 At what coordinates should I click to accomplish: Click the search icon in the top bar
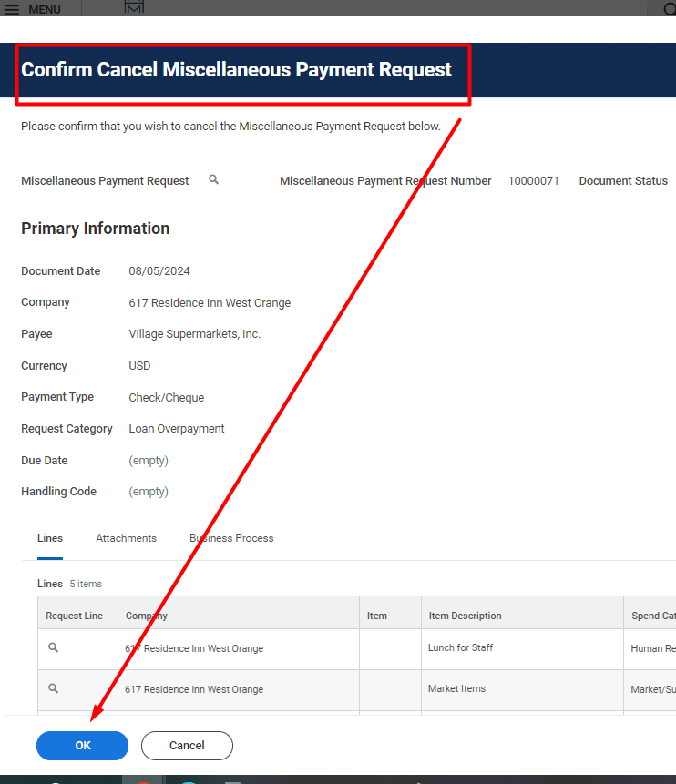point(670,9)
